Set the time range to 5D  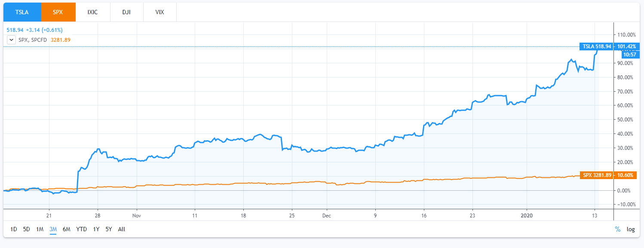tap(27, 229)
